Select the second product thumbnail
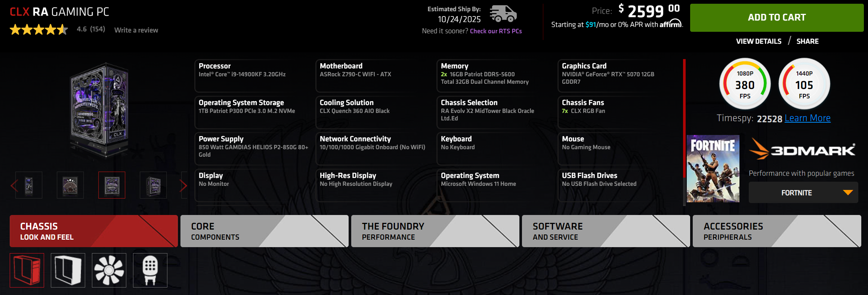 pyautogui.click(x=70, y=185)
